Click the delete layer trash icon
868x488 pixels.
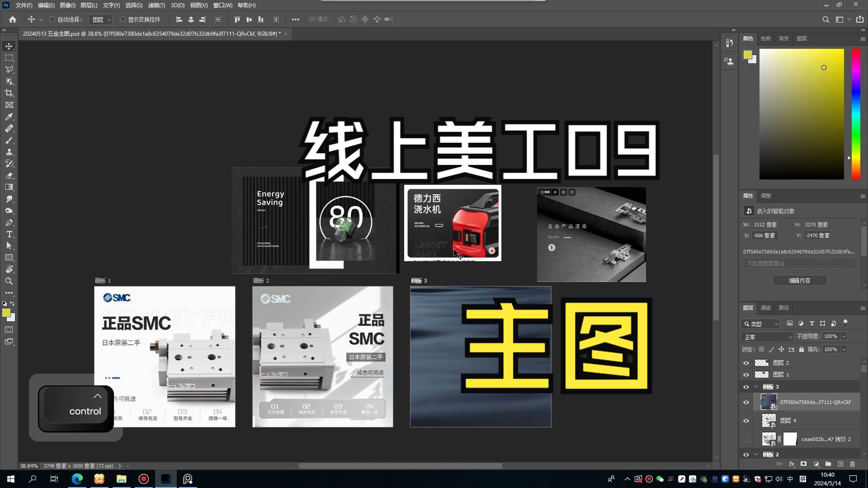pyautogui.click(x=852, y=464)
